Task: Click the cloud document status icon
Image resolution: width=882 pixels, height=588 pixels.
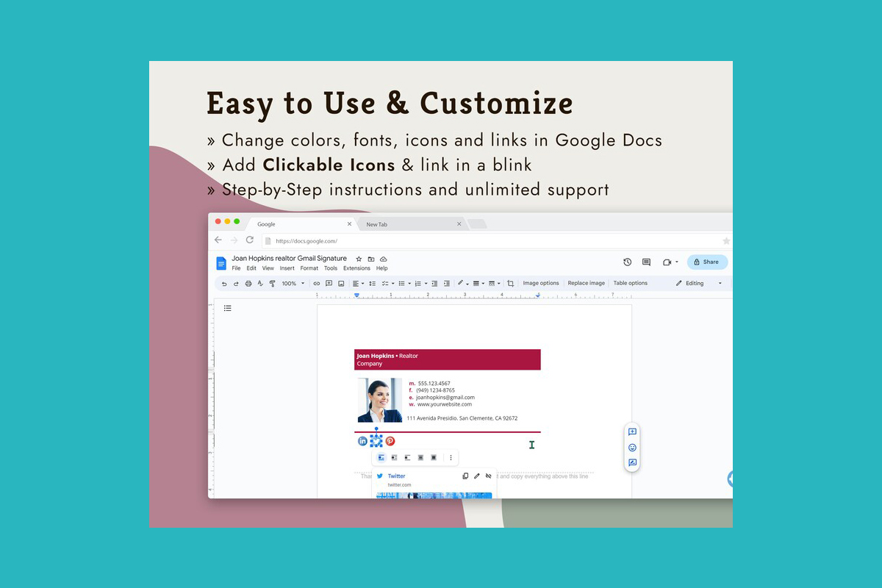Action: [x=383, y=259]
